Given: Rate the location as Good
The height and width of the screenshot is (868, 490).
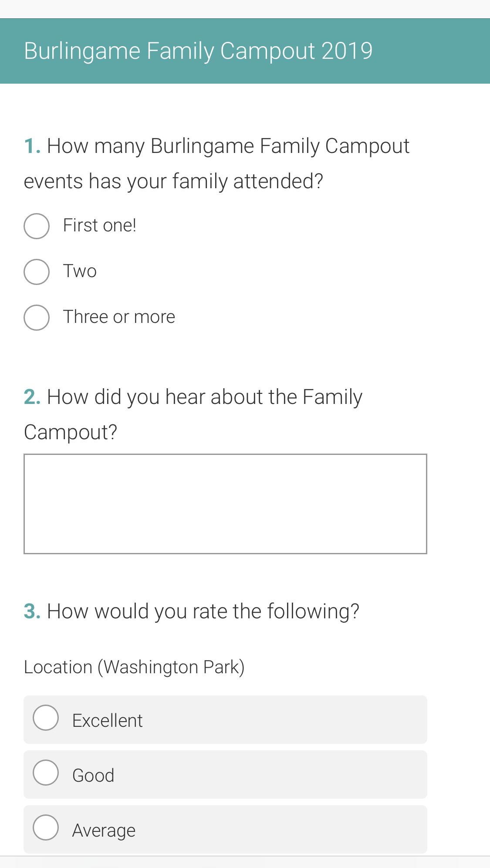Looking at the screenshot, I should click(46, 773).
